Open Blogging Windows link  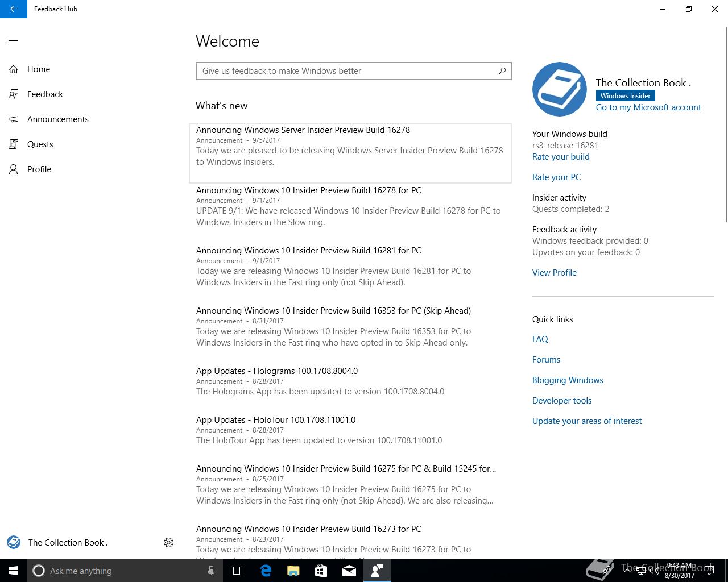pos(568,380)
